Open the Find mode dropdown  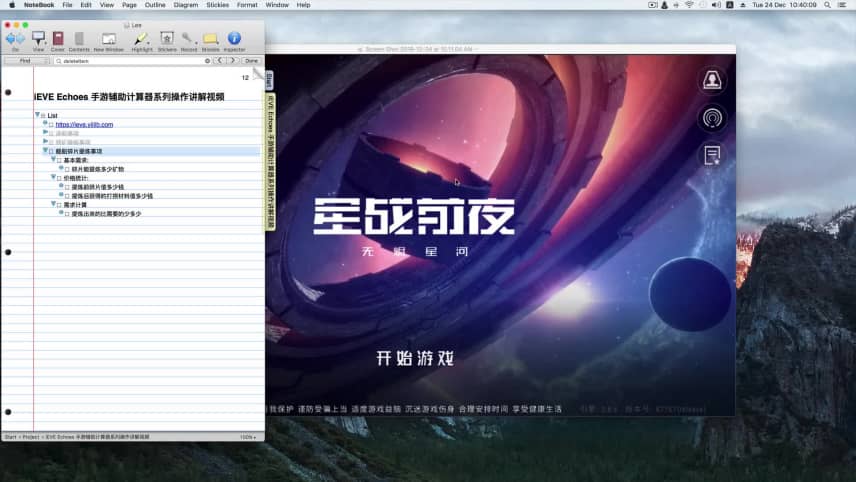(x=27, y=61)
